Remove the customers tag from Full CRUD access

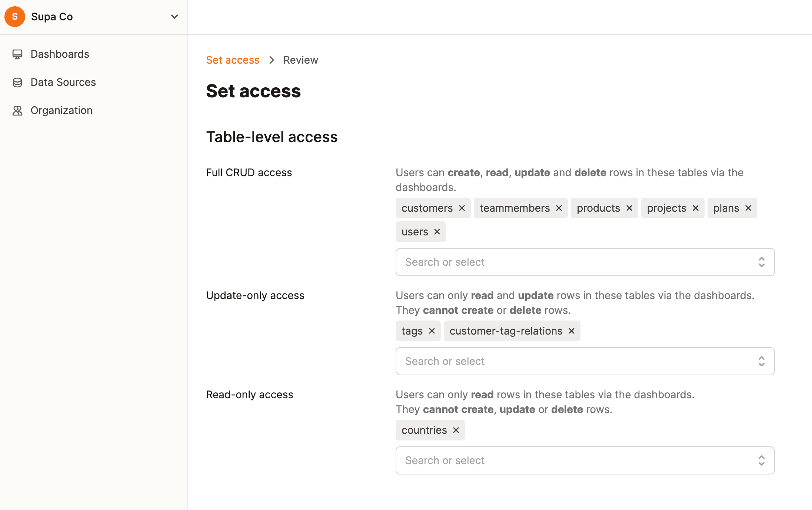[x=463, y=208]
